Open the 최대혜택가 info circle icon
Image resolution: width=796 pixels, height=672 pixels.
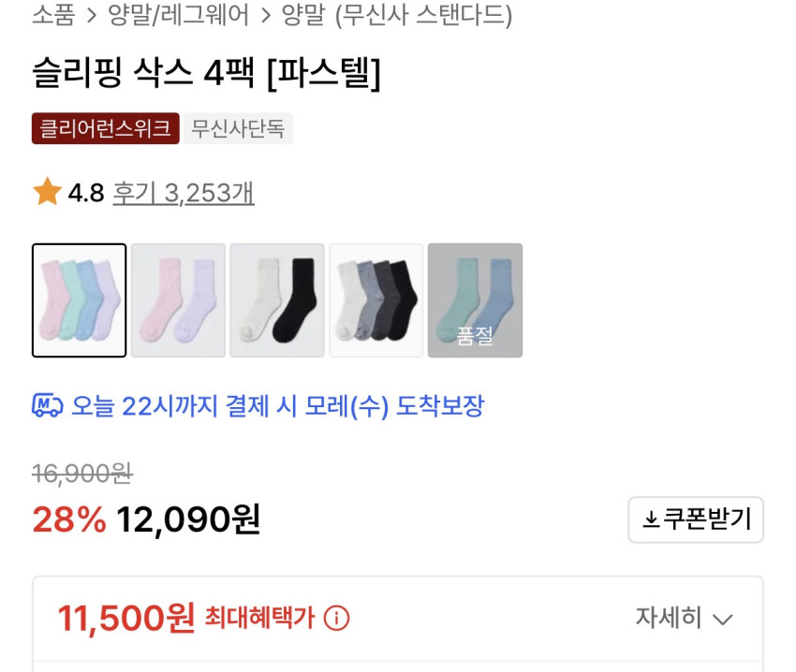[x=336, y=618]
